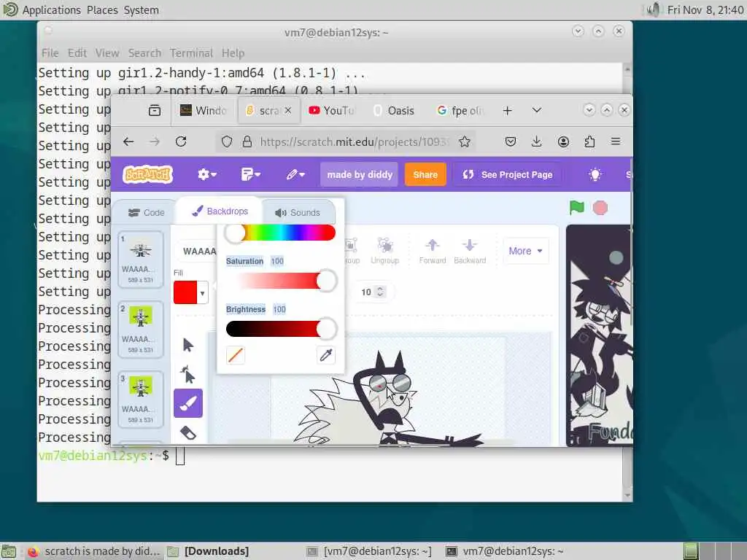Viewport: 747px width, 560px height.
Task: Open Firefox downloads panel
Action: point(536,141)
